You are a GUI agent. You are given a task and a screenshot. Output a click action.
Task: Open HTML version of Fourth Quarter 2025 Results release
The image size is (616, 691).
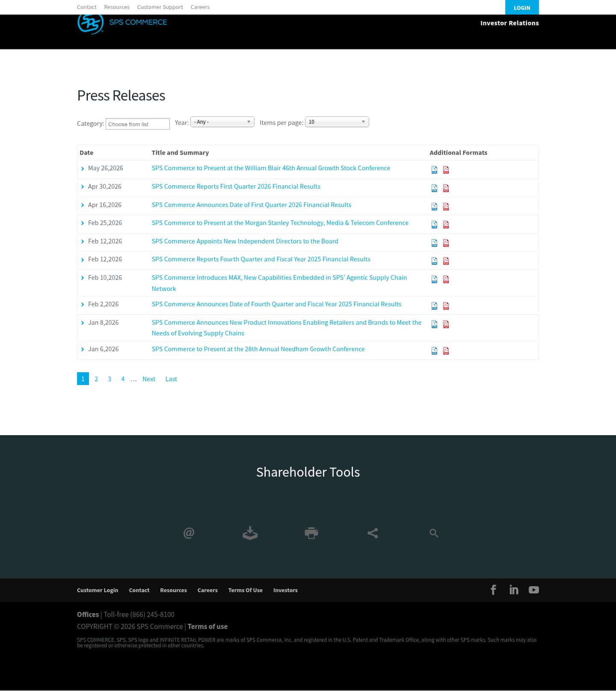click(x=434, y=261)
